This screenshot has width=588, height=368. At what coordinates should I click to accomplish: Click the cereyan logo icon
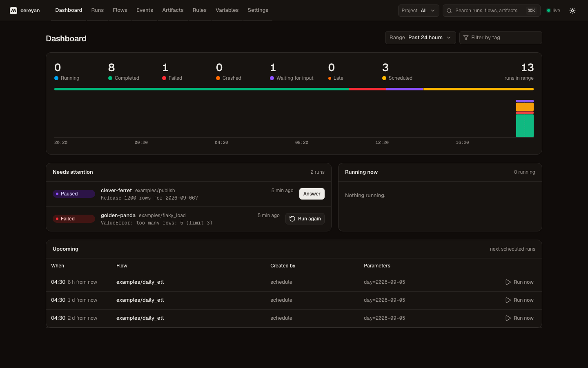point(13,11)
